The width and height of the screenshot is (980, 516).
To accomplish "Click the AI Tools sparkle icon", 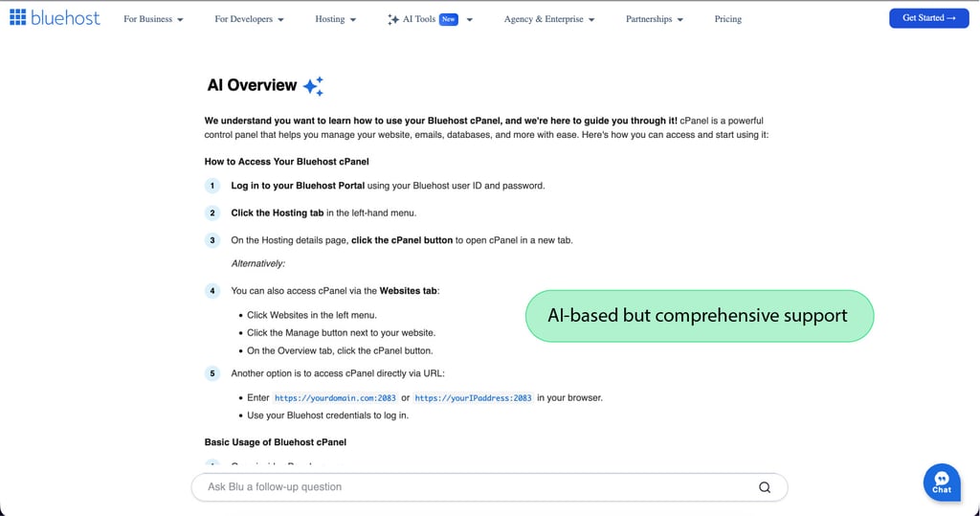I will 393,19.
